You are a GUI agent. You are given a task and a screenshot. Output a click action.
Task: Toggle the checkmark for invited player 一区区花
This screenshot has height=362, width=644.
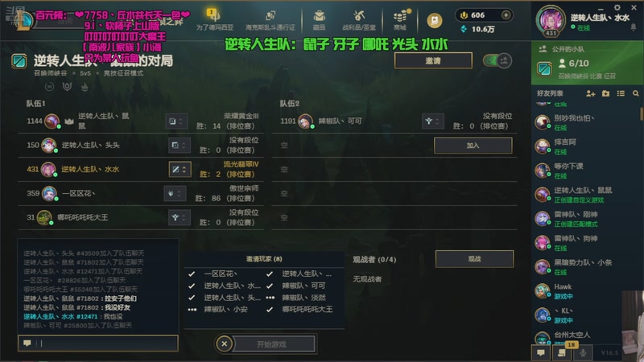tap(192, 274)
